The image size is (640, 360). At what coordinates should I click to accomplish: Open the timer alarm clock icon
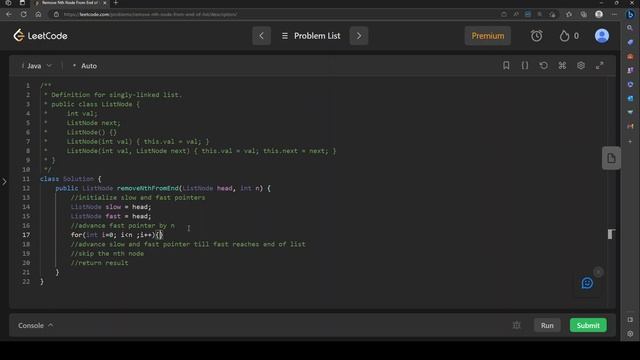pos(537,36)
